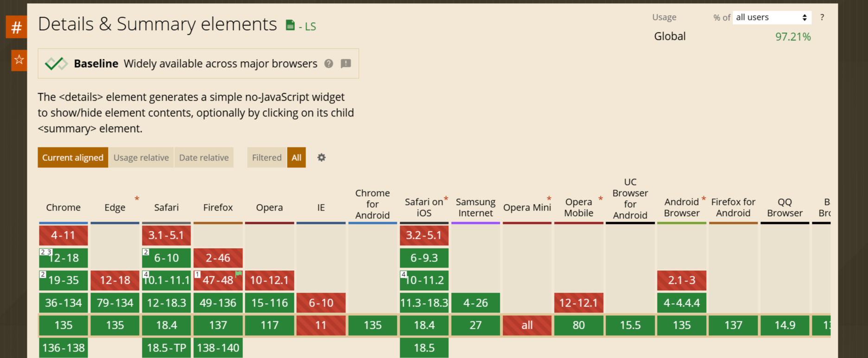The image size is (868, 358).
Task: Click the Opera Mini all cell
Action: [x=527, y=325]
